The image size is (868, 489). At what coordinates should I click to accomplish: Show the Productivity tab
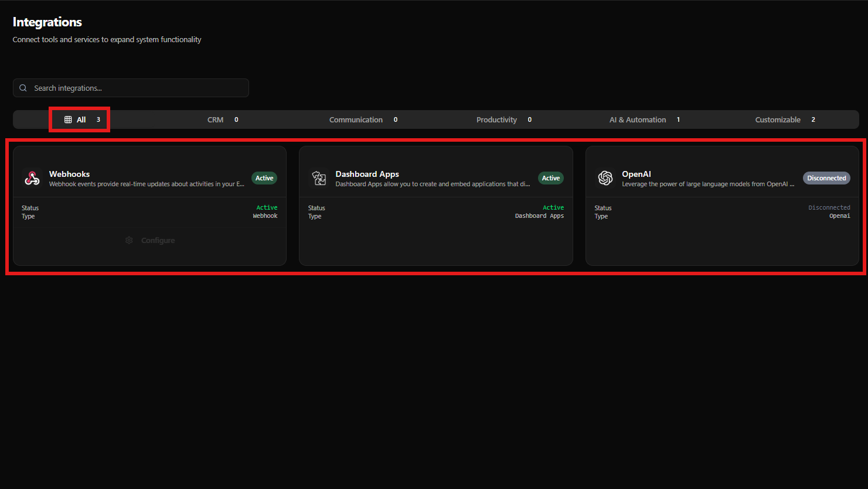pyautogui.click(x=504, y=119)
